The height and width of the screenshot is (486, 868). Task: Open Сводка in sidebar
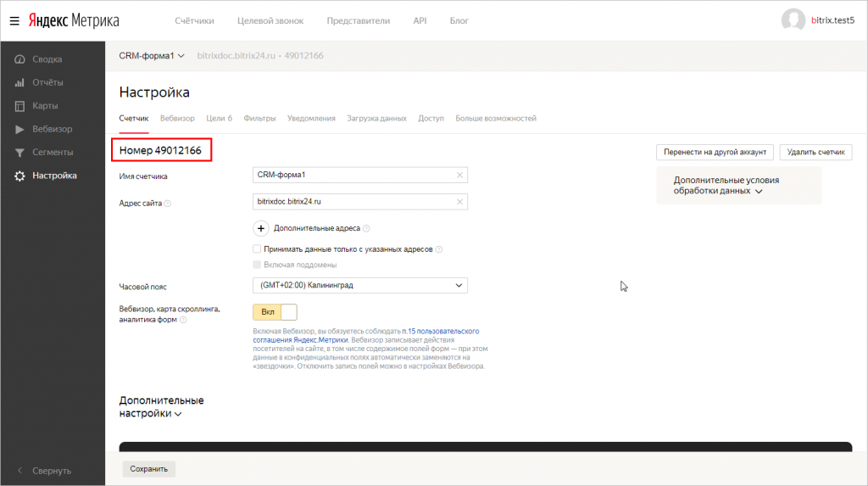(x=47, y=59)
